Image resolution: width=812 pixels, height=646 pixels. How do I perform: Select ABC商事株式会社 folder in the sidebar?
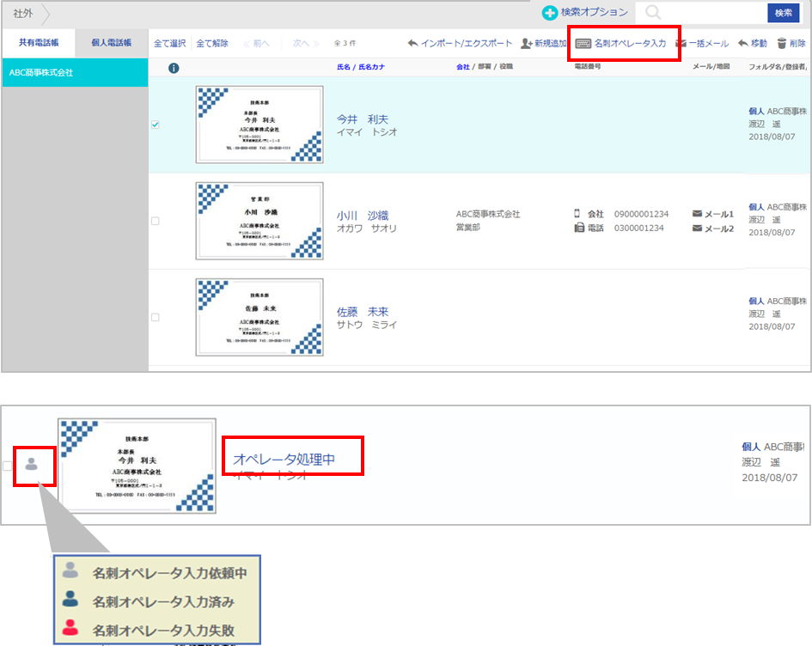click(x=41, y=73)
